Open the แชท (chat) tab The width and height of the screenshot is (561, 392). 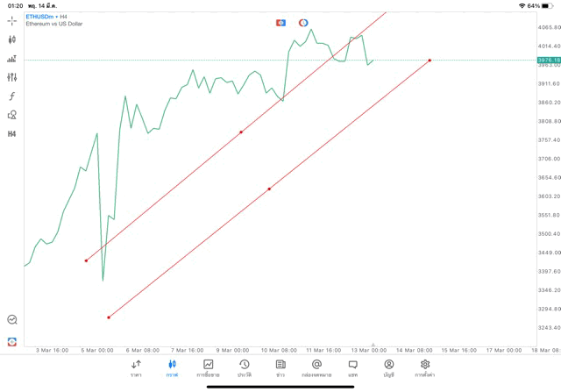(352, 367)
